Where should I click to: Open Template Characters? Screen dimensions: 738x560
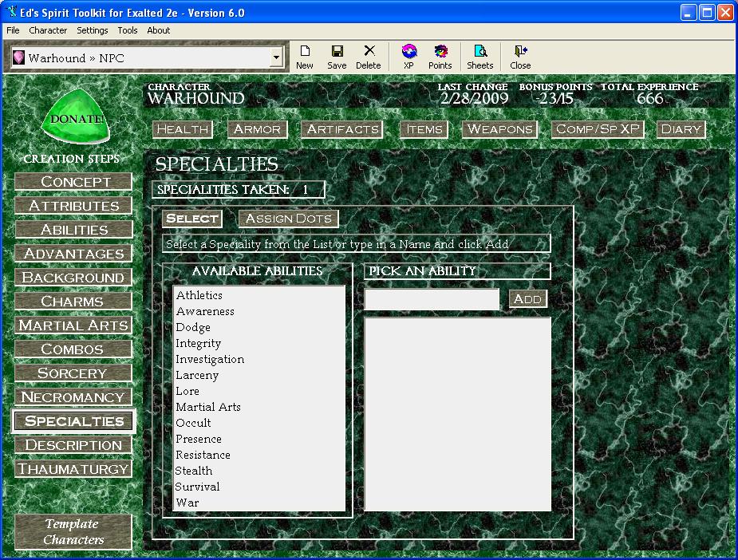tap(73, 532)
